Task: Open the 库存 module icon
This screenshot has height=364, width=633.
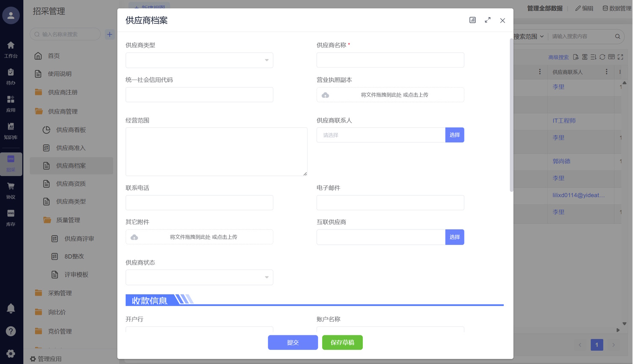Action: pos(11,217)
